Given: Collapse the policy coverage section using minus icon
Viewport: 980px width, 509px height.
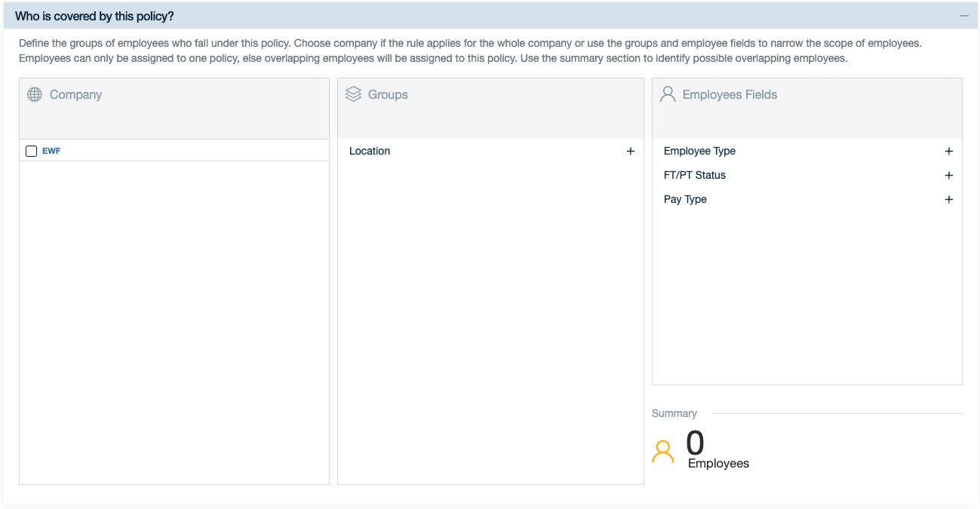Looking at the screenshot, I should (963, 16).
